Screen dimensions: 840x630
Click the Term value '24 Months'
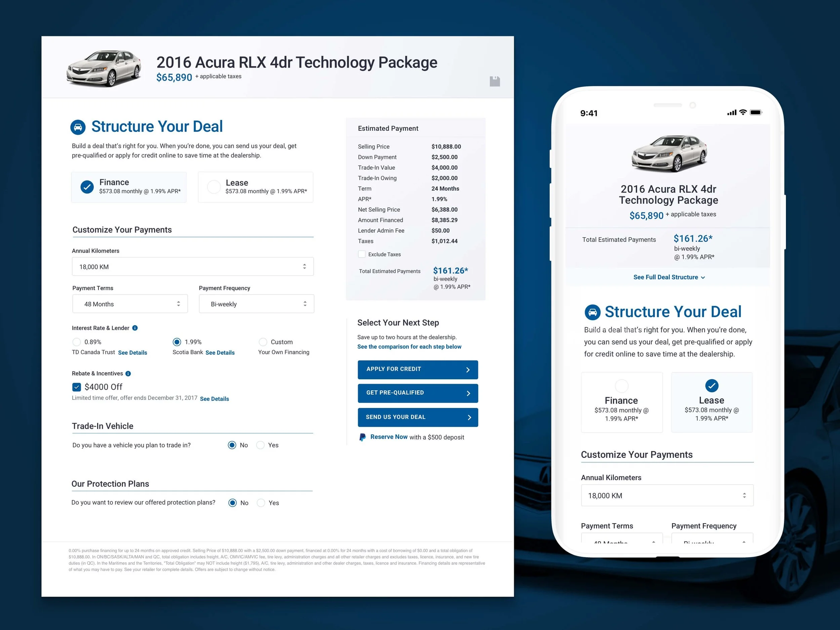click(x=445, y=188)
